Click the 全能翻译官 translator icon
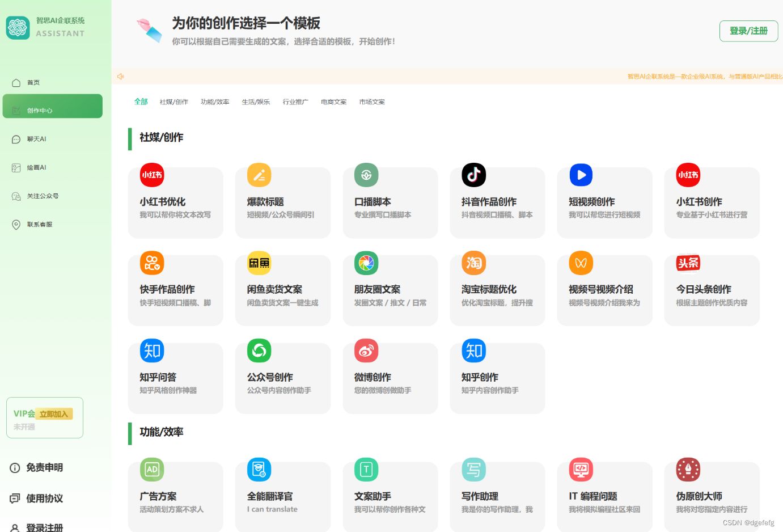Image resolution: width=783 pixels, height=532 pixels. [259, 470]
